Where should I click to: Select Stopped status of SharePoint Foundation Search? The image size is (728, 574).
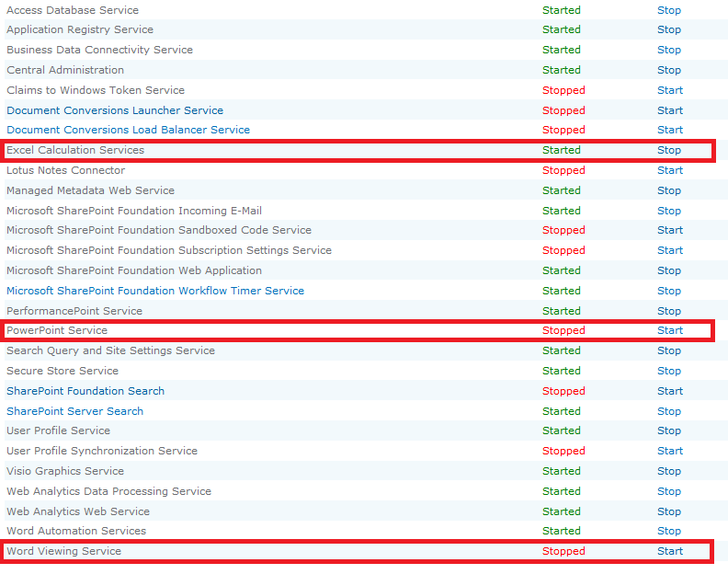point(563,391)
